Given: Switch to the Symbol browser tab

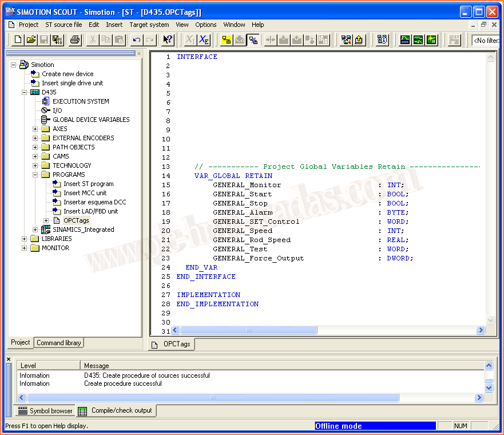Looking at the screenshot, I should pos(46,410).
